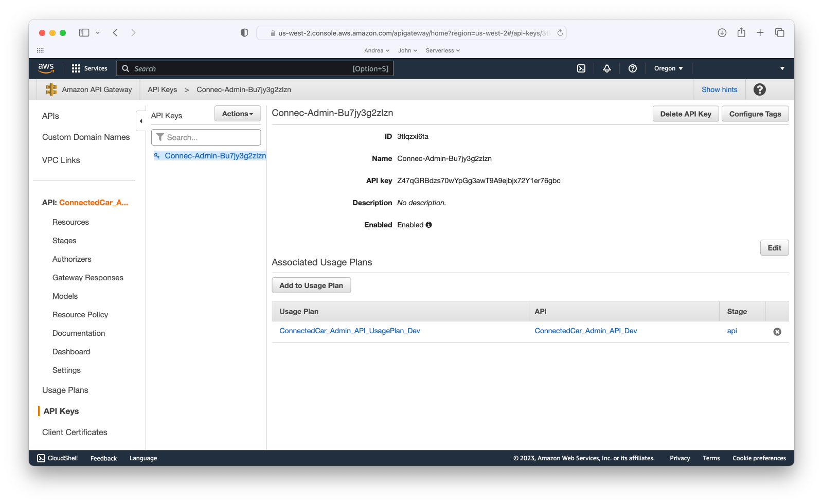Toggle the Safari sidebar icon
The width and height of the screenshot is (823, 504).
click(x=84, y=32)
